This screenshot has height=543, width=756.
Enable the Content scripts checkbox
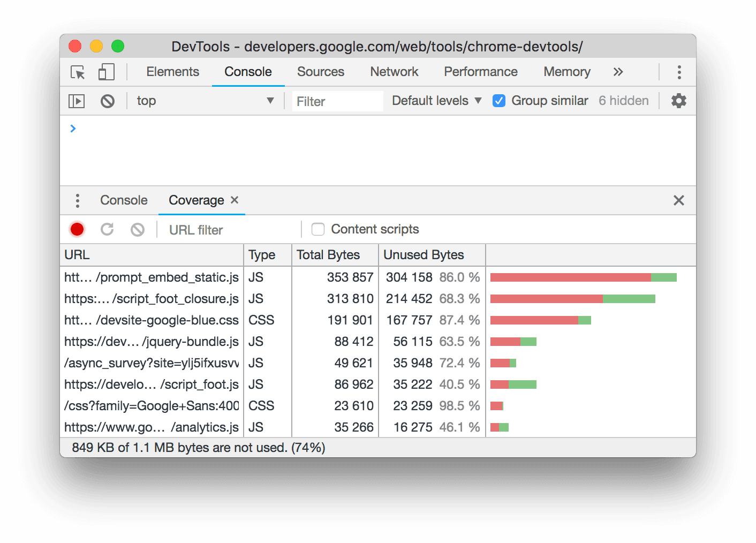click(318, 229)
